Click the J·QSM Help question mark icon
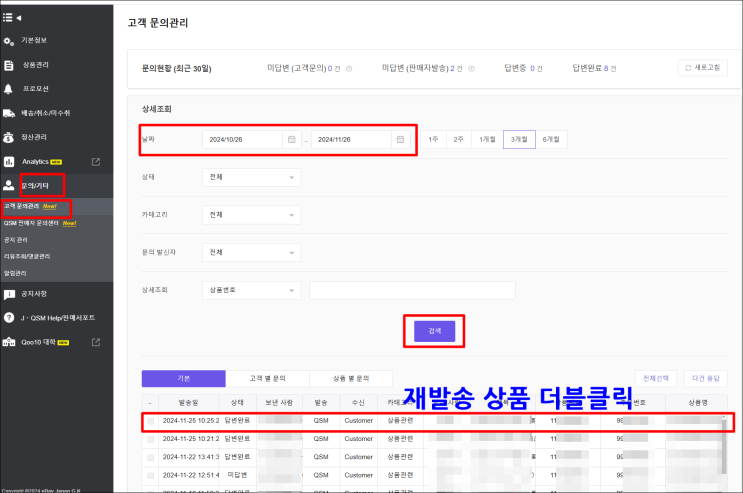This screenshot has height=493, width=743. point(9,318)
